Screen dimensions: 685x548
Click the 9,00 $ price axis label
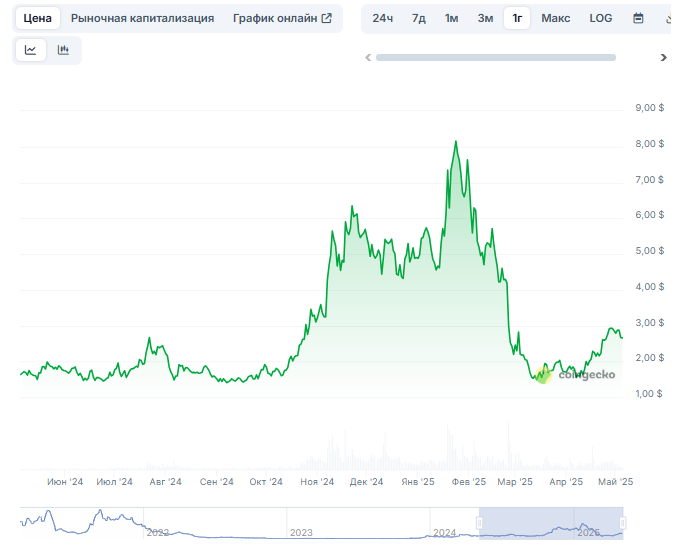[650, 108]
